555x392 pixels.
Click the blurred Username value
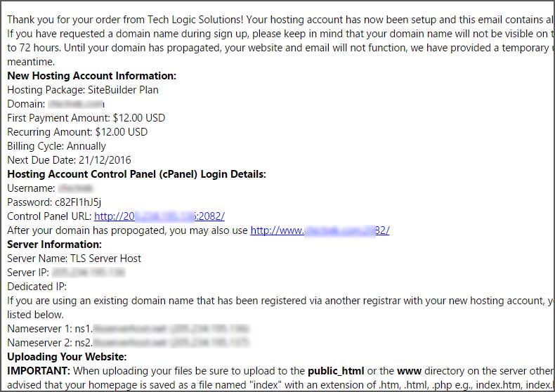pyautogui.click(x=75, y=188)
